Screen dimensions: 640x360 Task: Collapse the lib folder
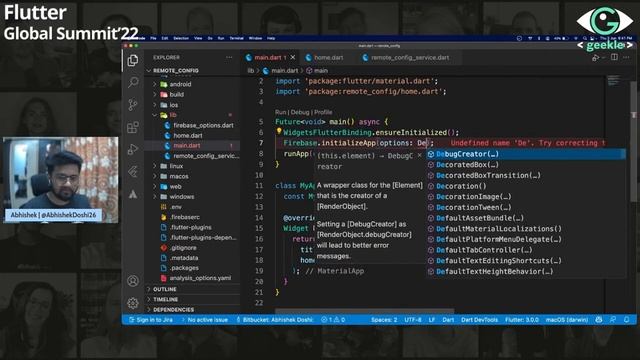[x=155, y=115]
